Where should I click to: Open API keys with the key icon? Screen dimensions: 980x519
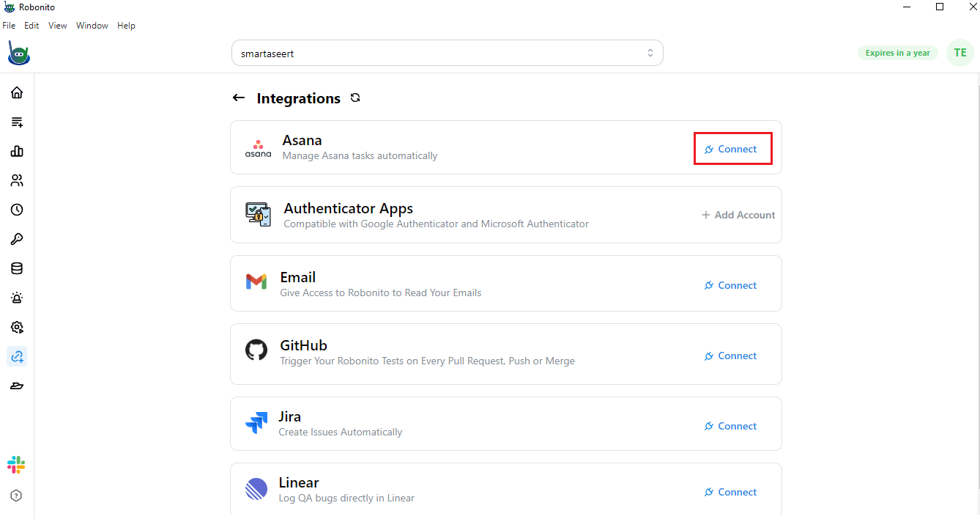pyautogui.click(x=16, y=239)
